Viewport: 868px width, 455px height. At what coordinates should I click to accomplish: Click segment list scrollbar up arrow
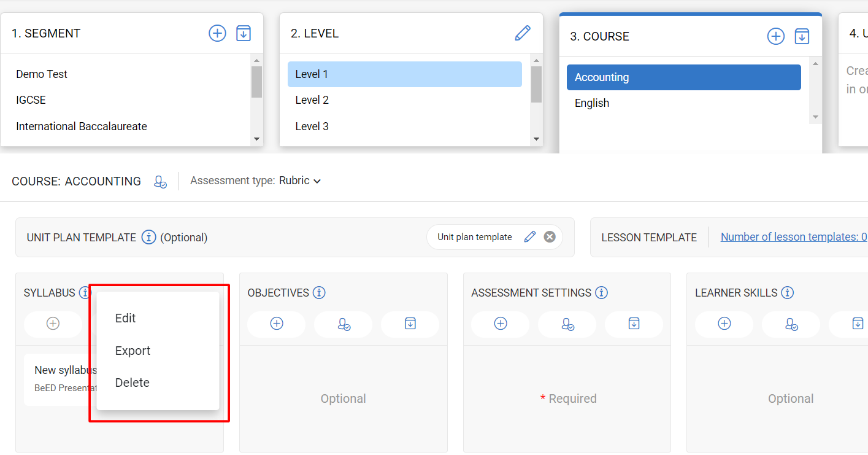(257, 60)
